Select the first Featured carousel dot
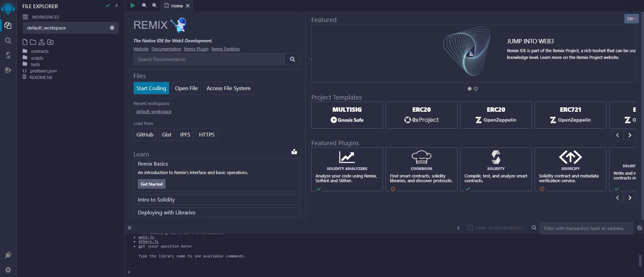 tap(470, 89)
